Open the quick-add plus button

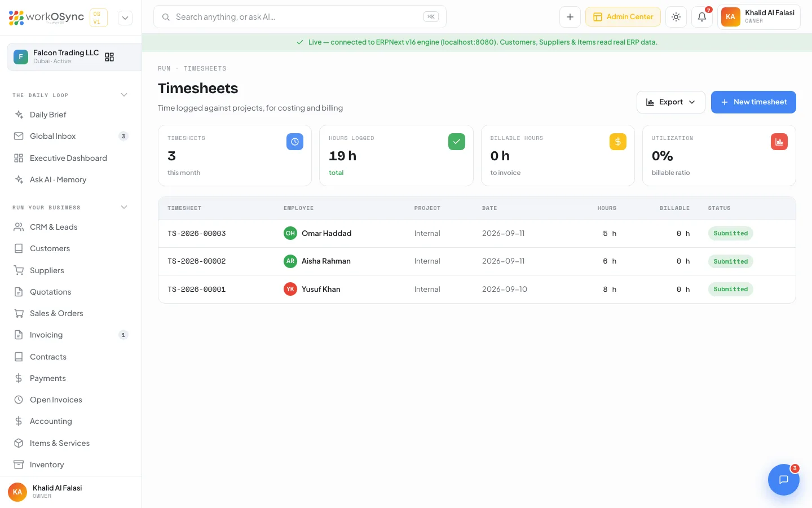coord(570,17)
